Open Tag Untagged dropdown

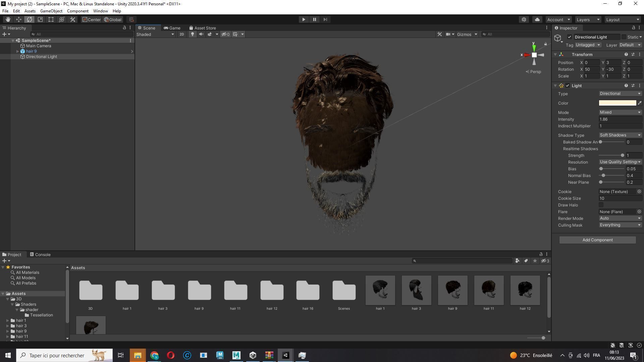coord(588,45)
